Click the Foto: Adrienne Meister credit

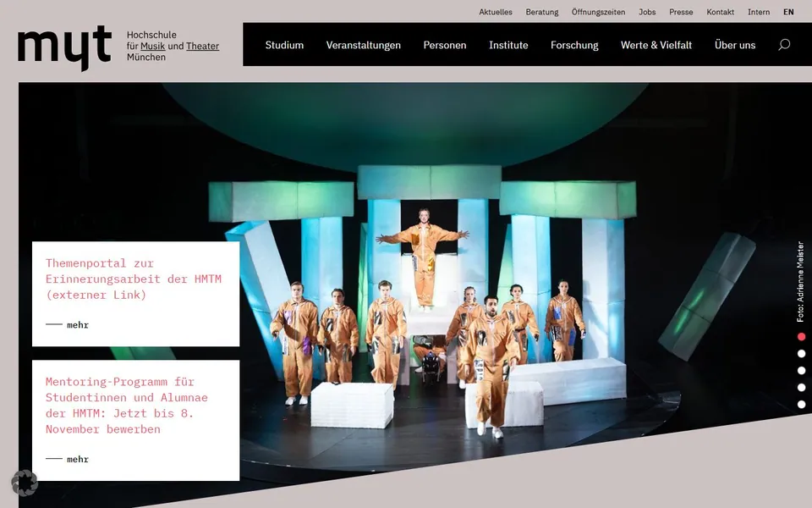(801, 282)
